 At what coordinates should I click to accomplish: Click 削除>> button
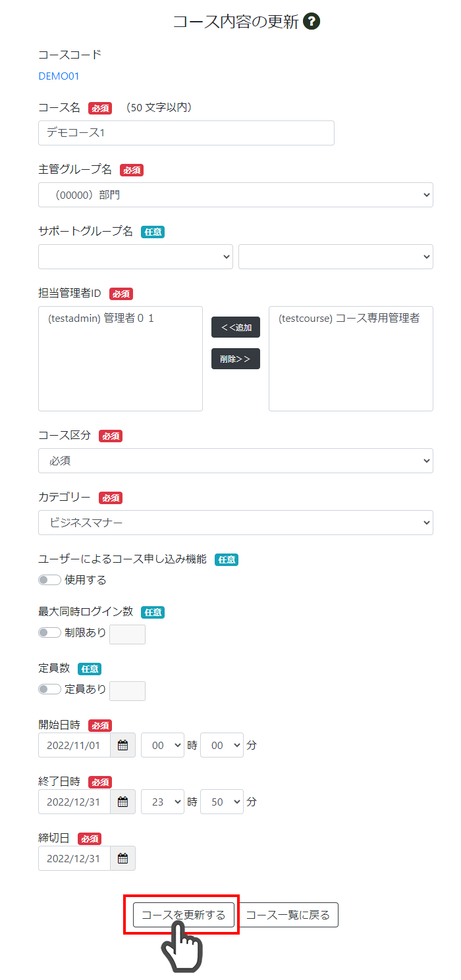[236, 359]
